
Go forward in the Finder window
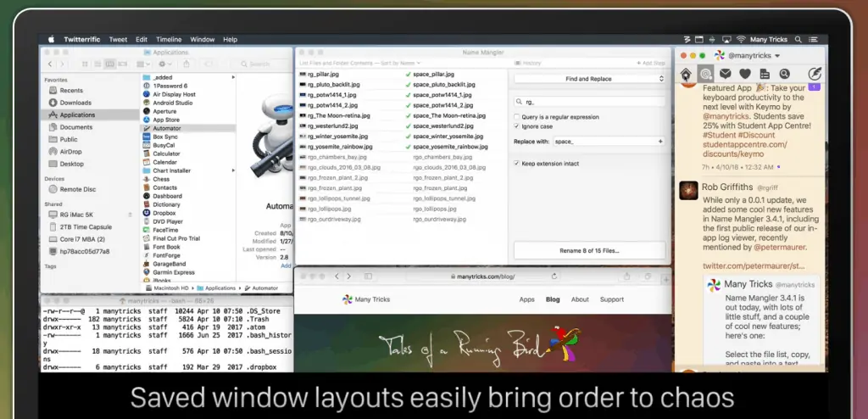(62, 64)
